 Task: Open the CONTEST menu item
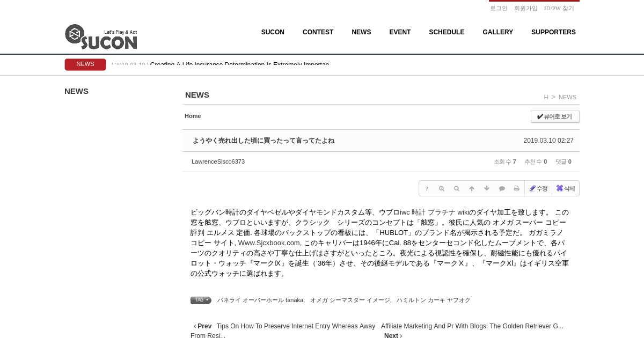pyautogui.click(x=318, y=32)
